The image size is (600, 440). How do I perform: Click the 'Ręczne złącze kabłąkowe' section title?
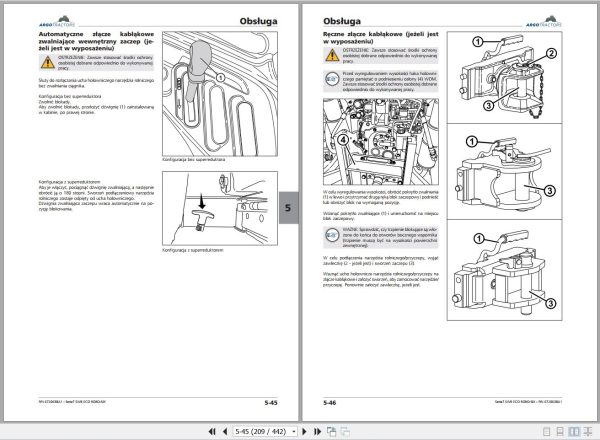pyautogui.click(x=381, y=37)
